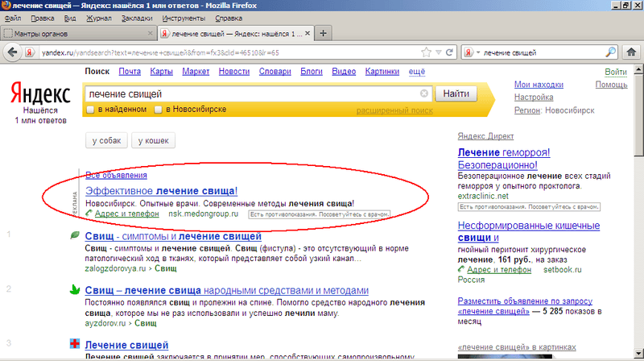Clear the query with the X icon
This screenshot has height=361, width=644.
(x=424, y=93)
